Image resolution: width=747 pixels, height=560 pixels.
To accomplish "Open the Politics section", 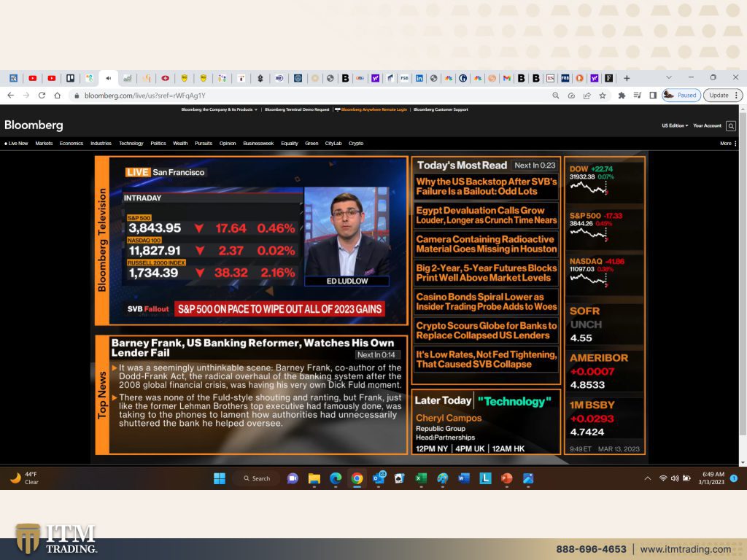I will 158,144.
